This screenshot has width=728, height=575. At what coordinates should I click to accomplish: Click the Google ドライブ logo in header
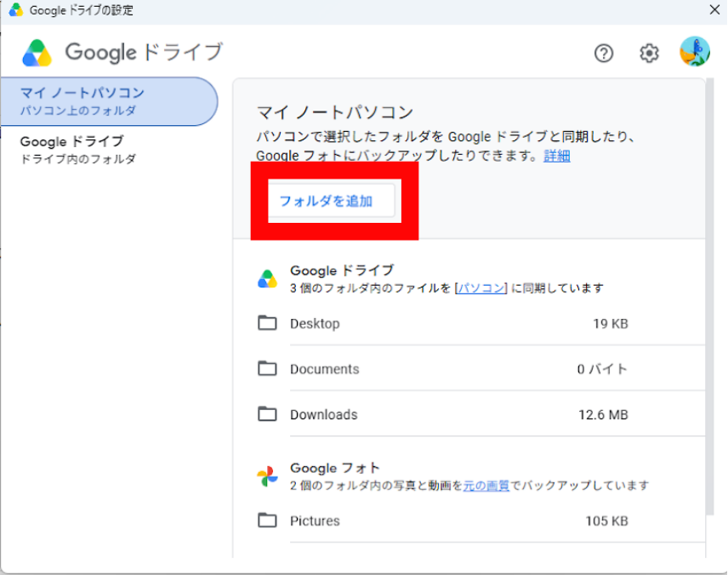coord(37,53)
